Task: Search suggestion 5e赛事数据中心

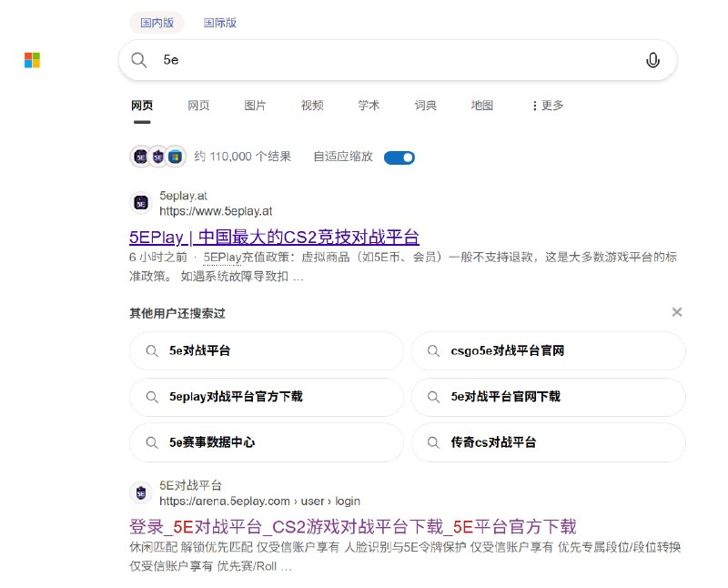Action: (x=267, y=442)
